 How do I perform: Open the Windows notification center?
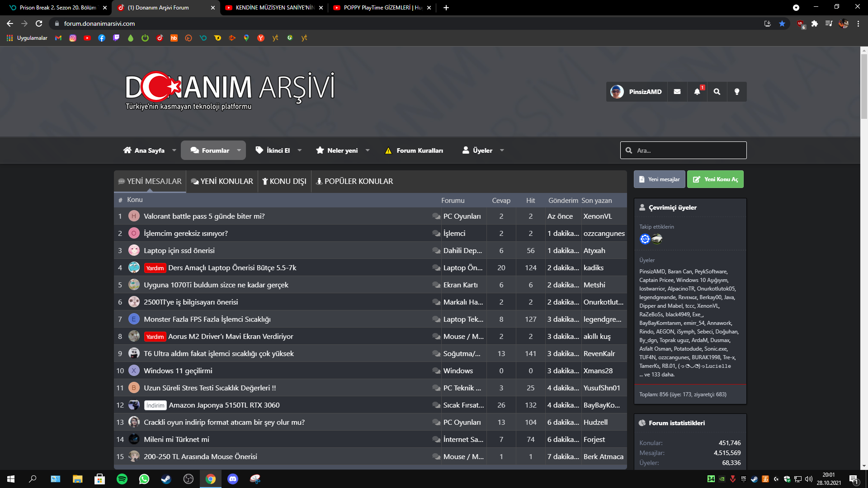pyautogui.click(x=854, y=479)
